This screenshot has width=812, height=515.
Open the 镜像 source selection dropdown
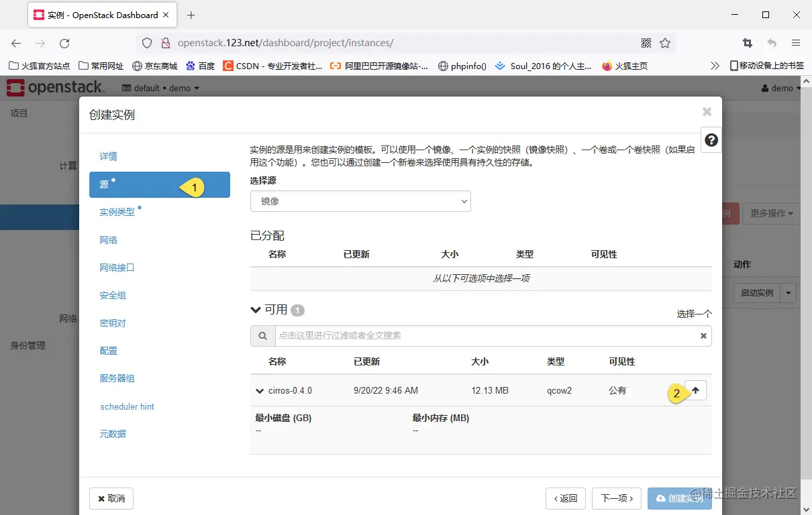[360, 201]
